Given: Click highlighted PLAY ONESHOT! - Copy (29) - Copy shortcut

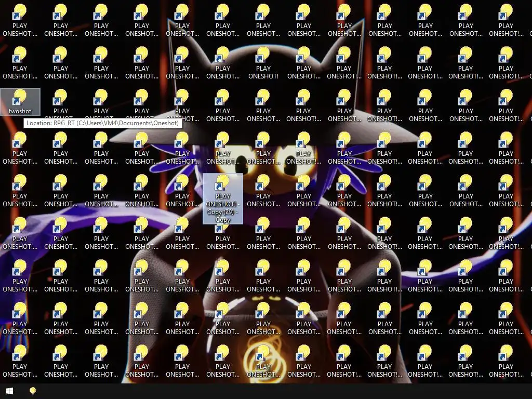Looking at the screenshot, I should pyautogui.click(x=223, y=198).
